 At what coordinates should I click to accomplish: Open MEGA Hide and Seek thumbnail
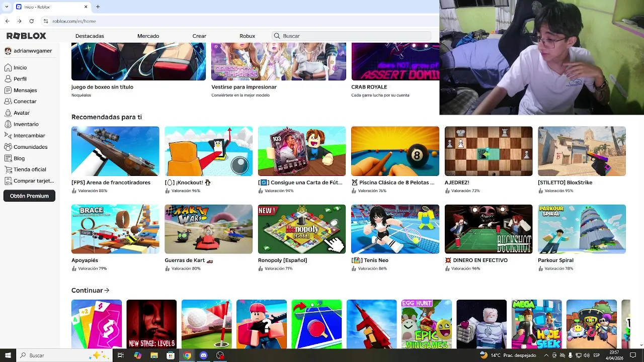pyautogui.click(x=536, y=324)
